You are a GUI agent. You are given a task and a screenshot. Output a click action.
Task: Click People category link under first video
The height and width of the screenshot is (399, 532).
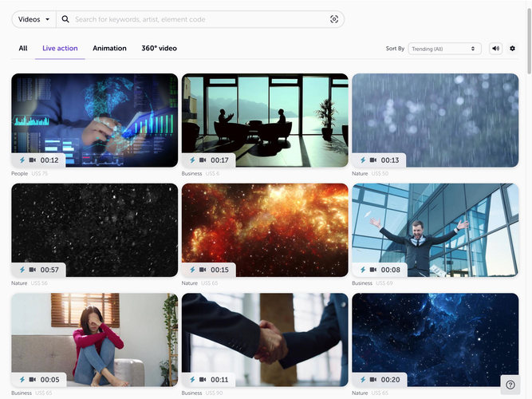[x=19, y=173]
